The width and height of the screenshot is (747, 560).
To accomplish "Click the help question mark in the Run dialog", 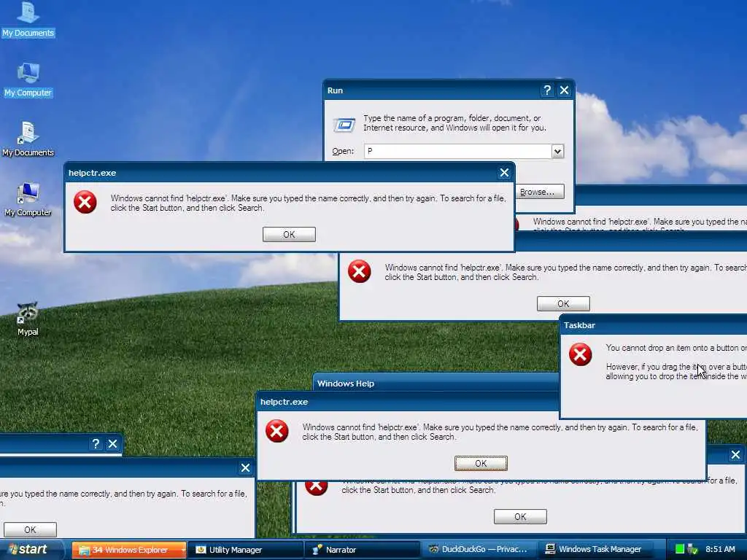I will coord(547,90).
